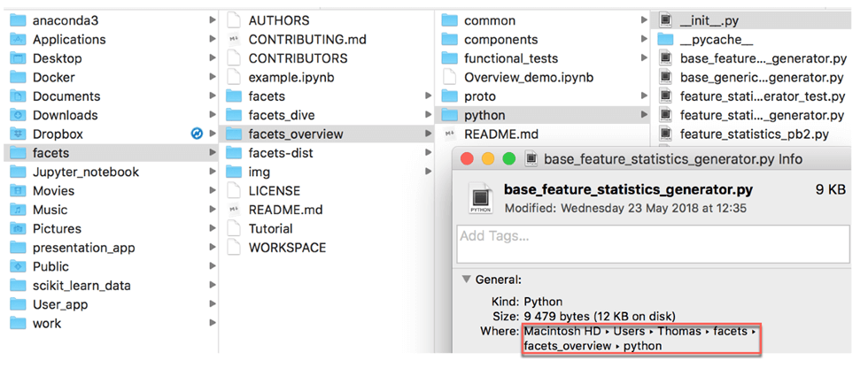
Task: Minimize the Info window with yellow button
Action: [x=488, y=158]
